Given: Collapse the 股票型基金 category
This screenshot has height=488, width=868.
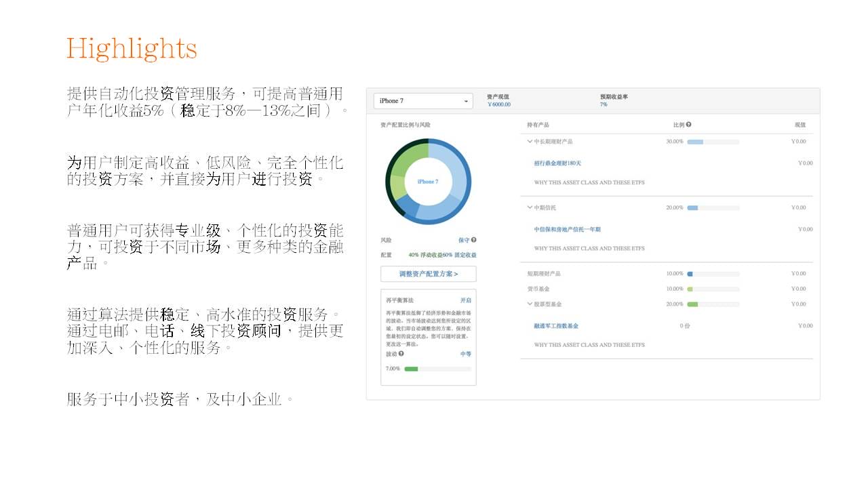Looking at the screenshot, I should (x=530, y=304).
